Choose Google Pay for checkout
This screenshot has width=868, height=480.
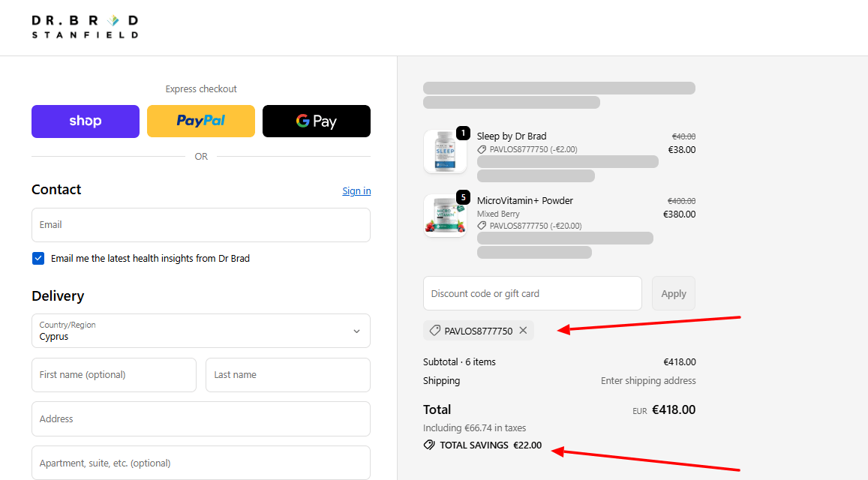click(316, 121)
